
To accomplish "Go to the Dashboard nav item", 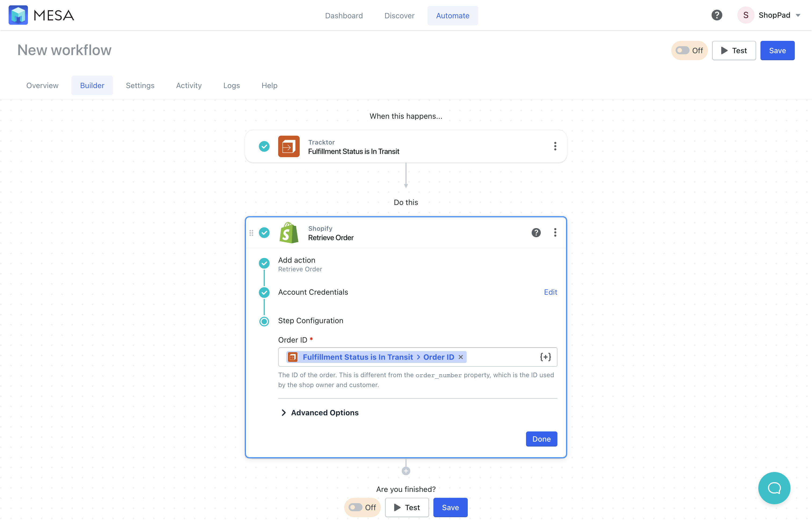I will (x=344, y=16).
